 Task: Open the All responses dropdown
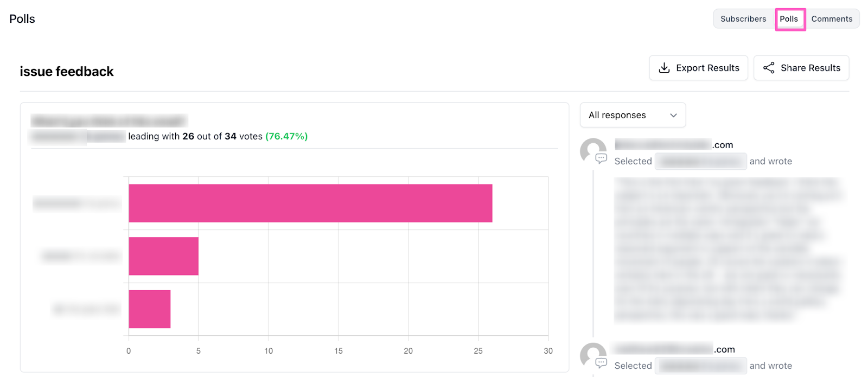633,115
